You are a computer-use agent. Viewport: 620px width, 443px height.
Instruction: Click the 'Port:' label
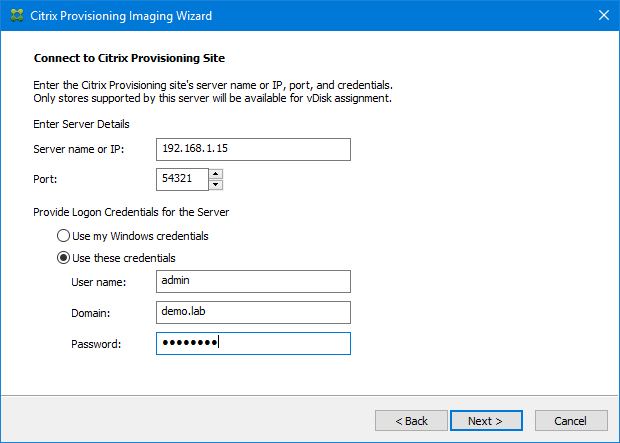(45, 179)
